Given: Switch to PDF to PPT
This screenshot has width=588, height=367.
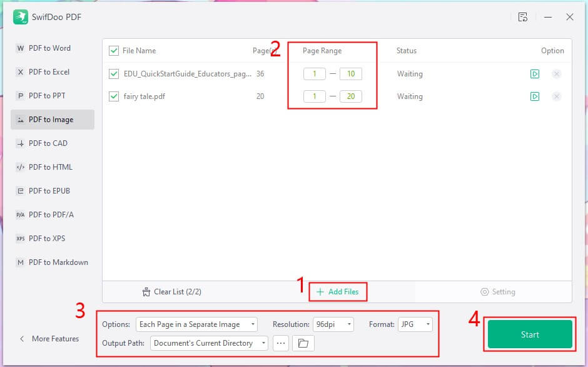Looking at the screenshot, I should (53, 96).
